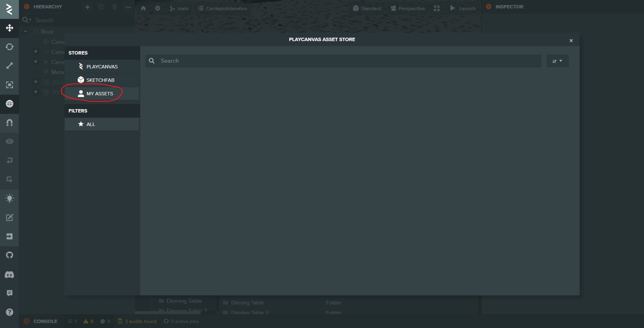Select the Translate gizmo tool
644x328 pixels.
[9, 28]
